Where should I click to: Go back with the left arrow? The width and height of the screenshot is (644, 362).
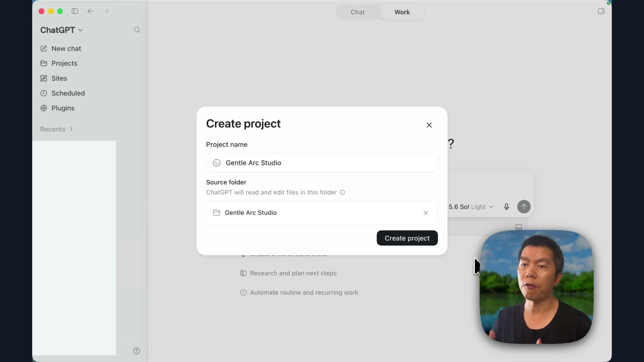click(90, 11)
